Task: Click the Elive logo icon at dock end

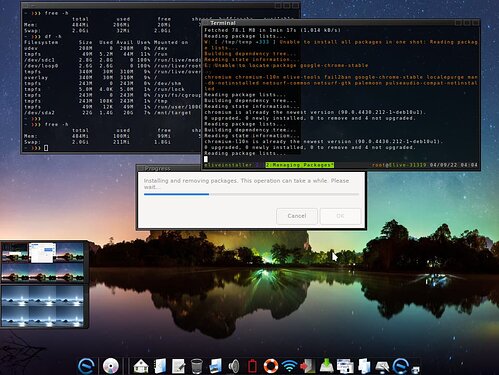Action: pyautogui.click(x=401, y=366)
